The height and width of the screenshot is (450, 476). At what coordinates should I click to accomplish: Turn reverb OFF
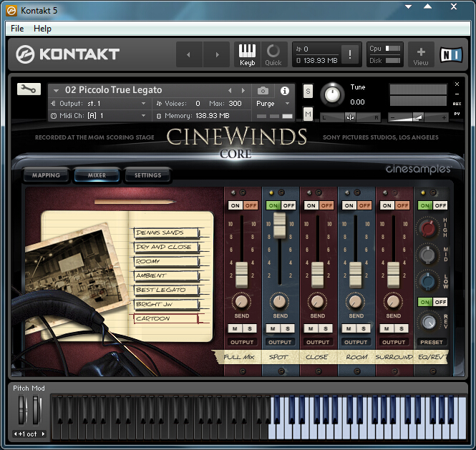[440, 302]
